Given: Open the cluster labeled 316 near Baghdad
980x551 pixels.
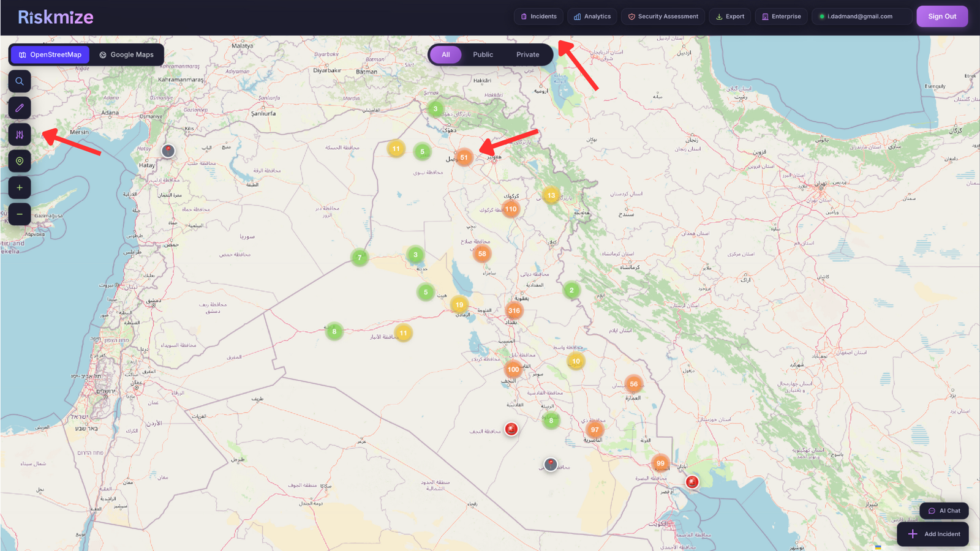Looking at the screenshot, I should click(513, 310).
